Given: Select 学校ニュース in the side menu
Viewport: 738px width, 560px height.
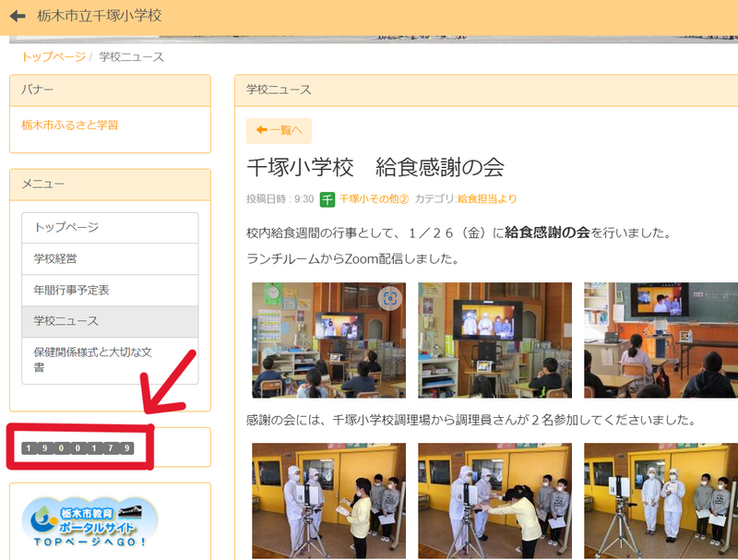Looking at the screenshot, I should click(110, 321).
